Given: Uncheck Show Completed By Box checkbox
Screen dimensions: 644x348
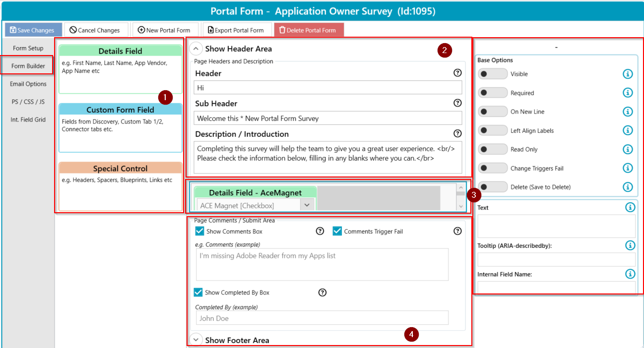Looking at the screenshot, I should [x=198, y=292].
